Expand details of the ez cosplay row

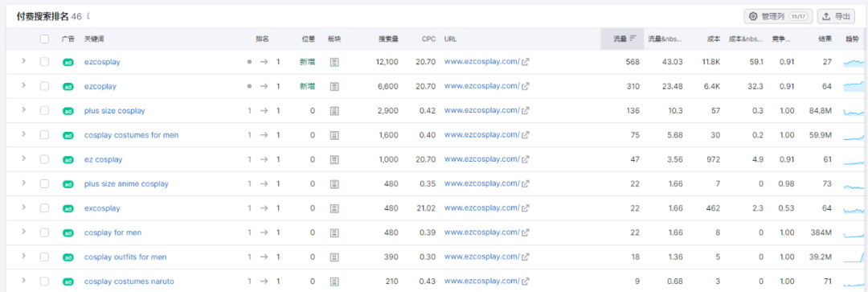(23, 158)
